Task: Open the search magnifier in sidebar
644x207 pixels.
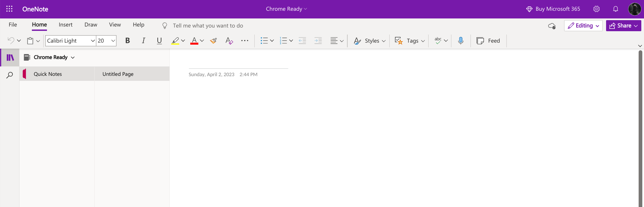Action: coord(10,75)
